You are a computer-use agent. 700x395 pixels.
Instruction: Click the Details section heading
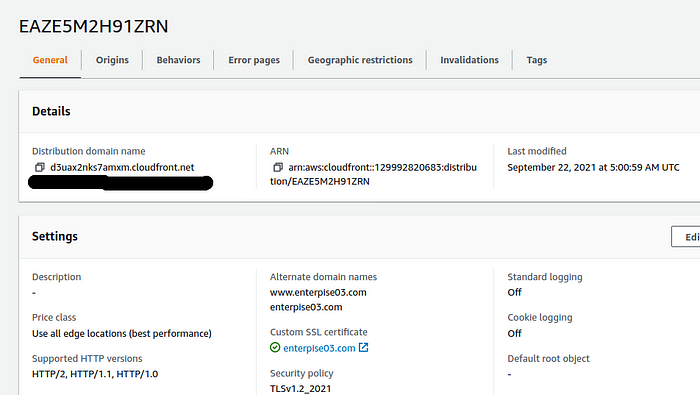tap(51, 111)
